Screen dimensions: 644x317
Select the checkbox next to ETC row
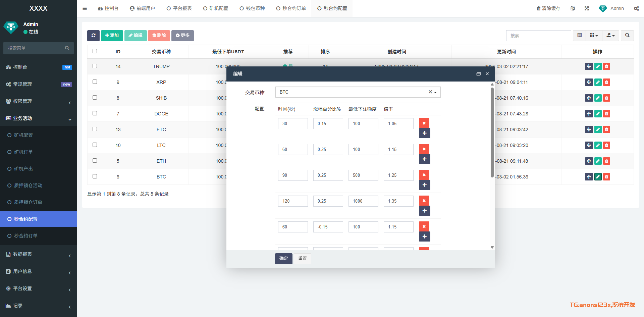point(95,129)
